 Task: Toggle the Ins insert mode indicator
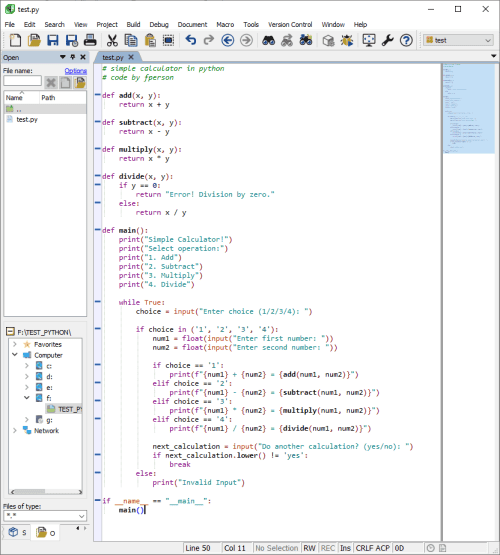click(x=345, y=548)
